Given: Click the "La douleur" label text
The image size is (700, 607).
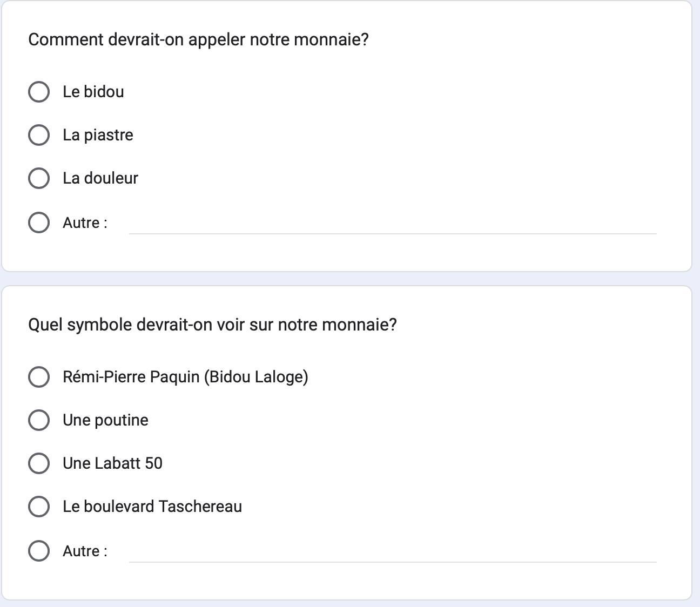Looking at the screenshot, I should tap(100, 178).
